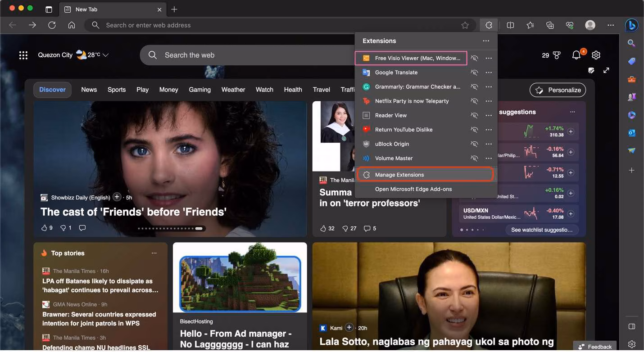644x352 pixels.
Task: Toggle the eye icon for Reader View
Action: click(x=474, y=116)
